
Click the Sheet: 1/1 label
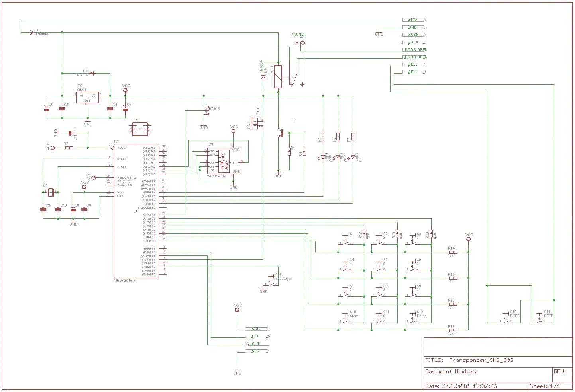545,386
